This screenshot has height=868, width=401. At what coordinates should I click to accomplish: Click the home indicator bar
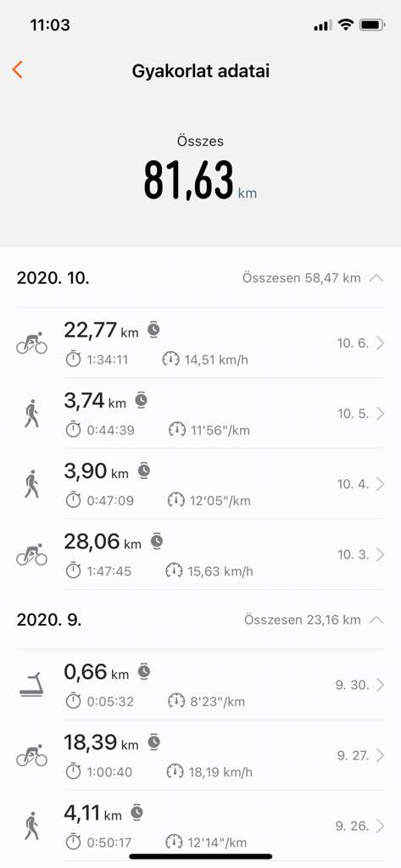(x=200, y=856)
